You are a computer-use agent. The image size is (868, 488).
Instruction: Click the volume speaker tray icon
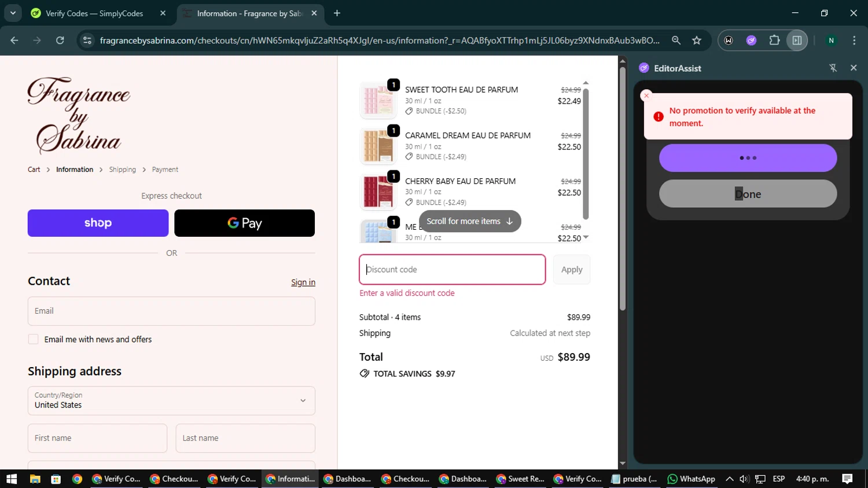(x=745, y=479)
